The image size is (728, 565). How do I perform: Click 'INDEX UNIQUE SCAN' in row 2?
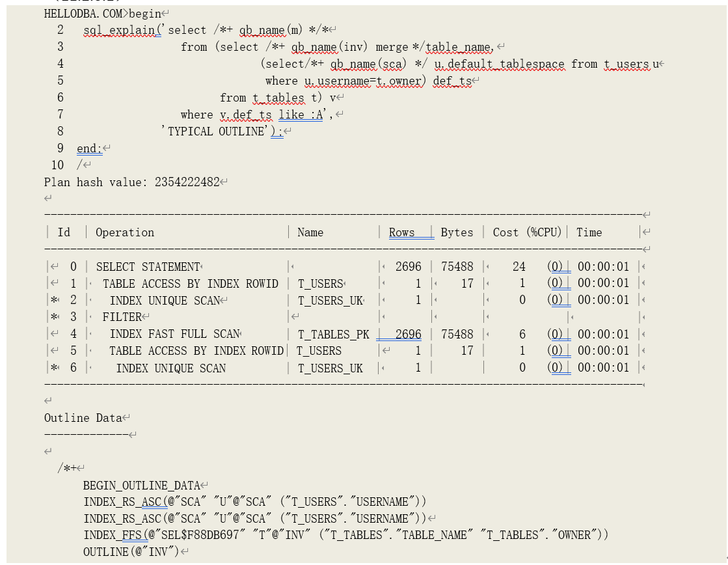165,301
